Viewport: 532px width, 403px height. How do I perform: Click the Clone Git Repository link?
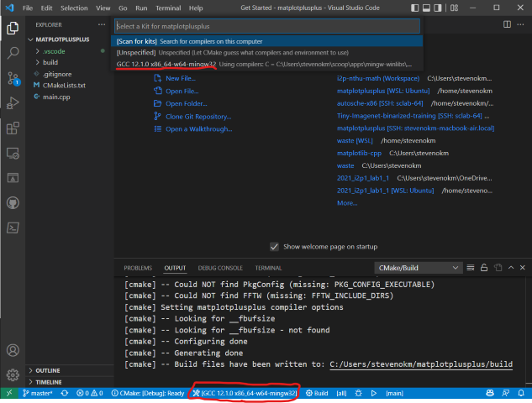coord(198,117)
